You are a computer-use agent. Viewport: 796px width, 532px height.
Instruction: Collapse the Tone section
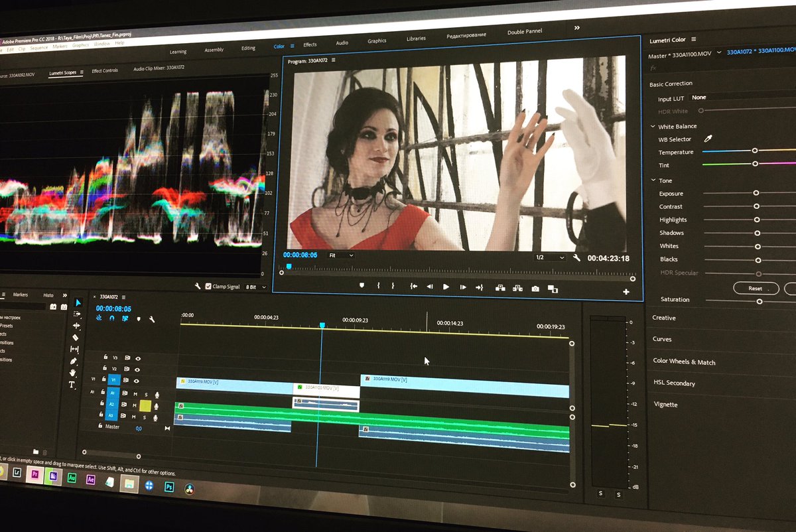pos(653,180)
